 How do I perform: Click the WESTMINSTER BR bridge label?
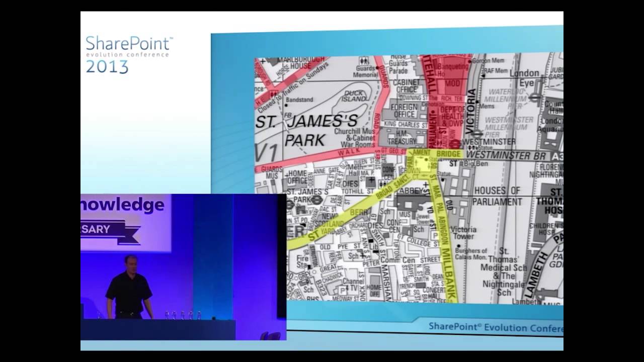tap(507, 155)
